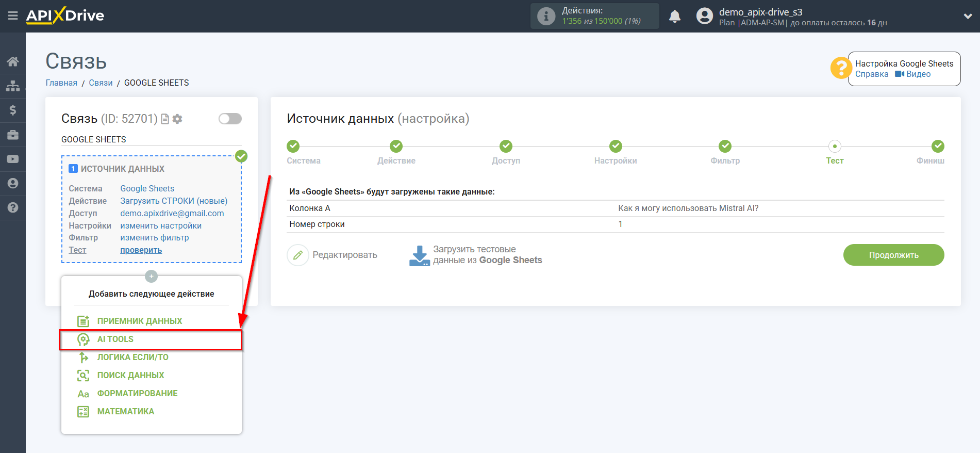
Task: Click the ApiX-Drive logo
Action: 65,15
